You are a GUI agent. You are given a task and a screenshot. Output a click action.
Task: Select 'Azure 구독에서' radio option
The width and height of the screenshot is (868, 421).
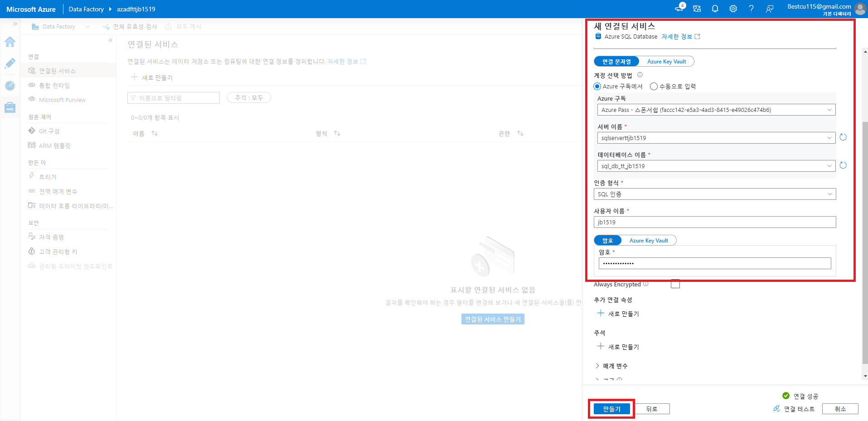pos(597,86)
